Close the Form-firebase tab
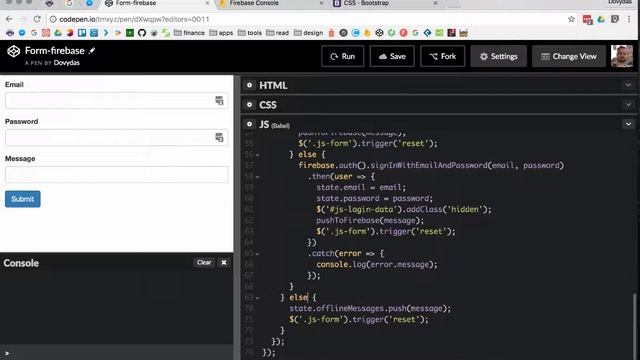The width and height of the screenshot is (640, 360). pos(207,3)
